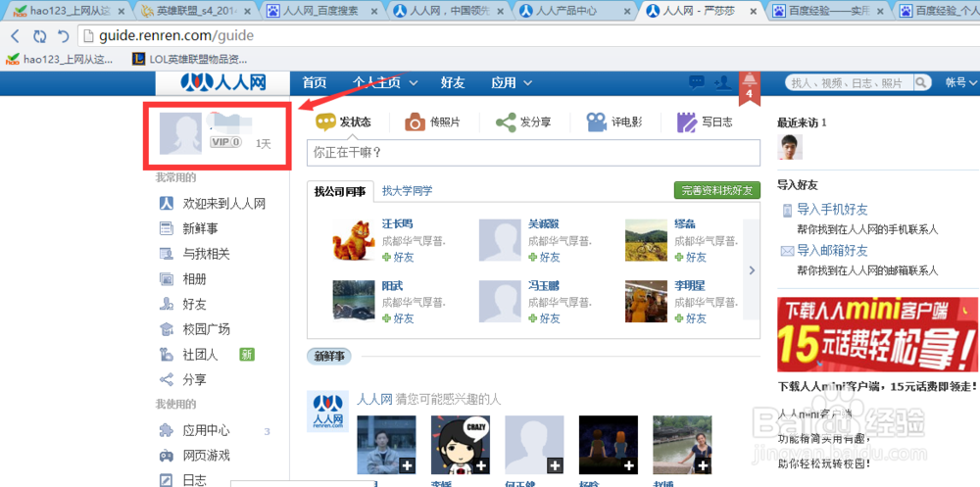The image size is (980, 487).
Task: Add 汪长鸣 as friend via plus icon
Action: click(x=386, y=257)
